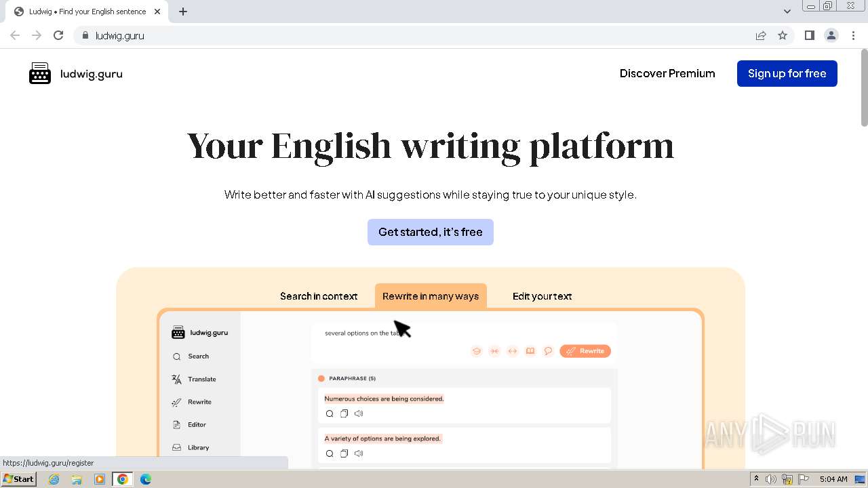Click the share page icon in address bar
868x488 pixels.
point(761,35)
